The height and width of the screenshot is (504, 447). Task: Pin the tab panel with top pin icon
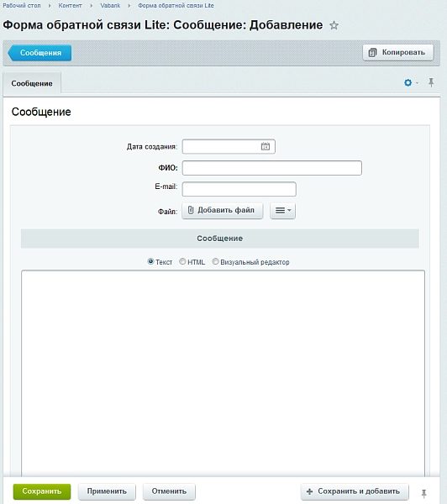(x=431, y=82)
